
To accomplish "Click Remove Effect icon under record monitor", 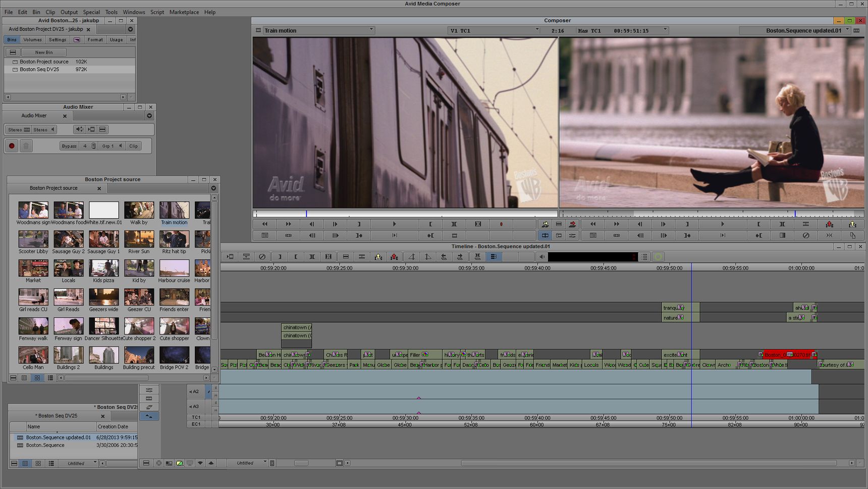I will (x=806, y=235).
